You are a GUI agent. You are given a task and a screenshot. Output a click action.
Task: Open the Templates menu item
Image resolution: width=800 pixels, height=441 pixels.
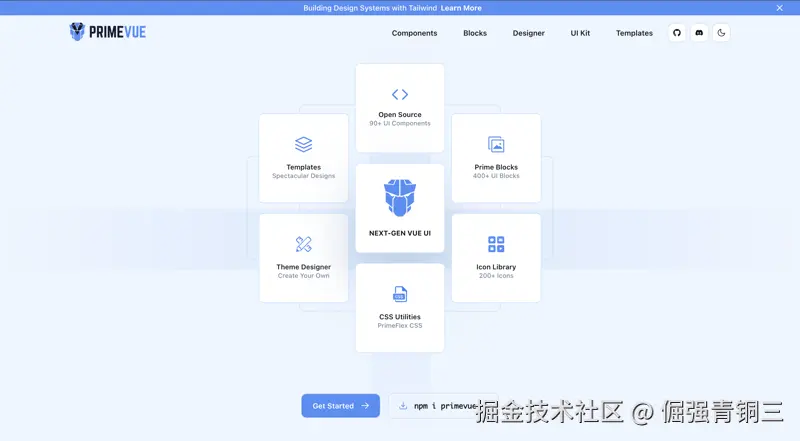pyautogui.click(x=634, y=33)
